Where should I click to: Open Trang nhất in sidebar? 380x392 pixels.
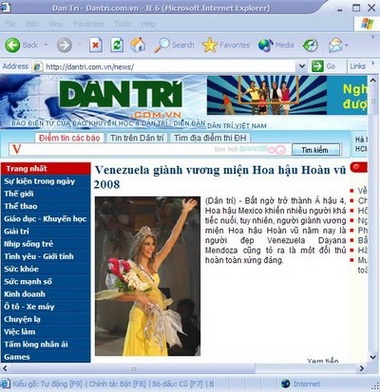coord(46,169)
